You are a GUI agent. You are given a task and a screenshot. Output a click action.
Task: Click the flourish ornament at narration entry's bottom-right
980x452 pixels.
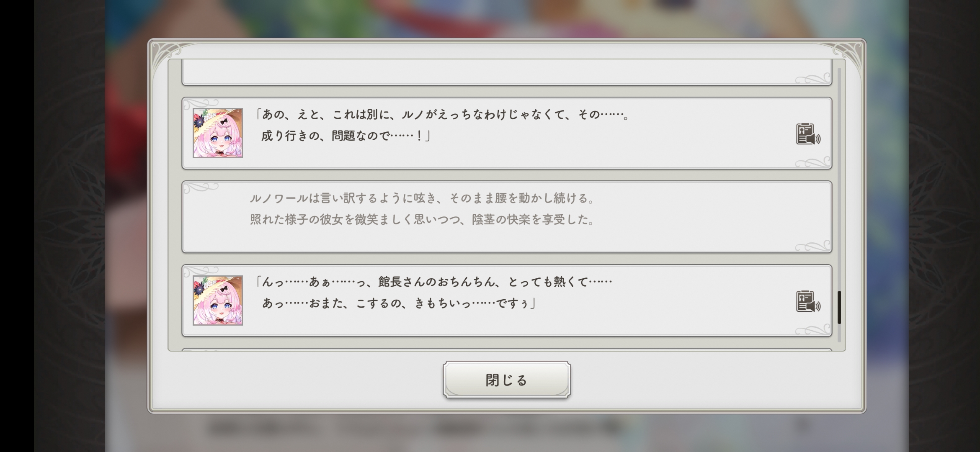[812, 245]
